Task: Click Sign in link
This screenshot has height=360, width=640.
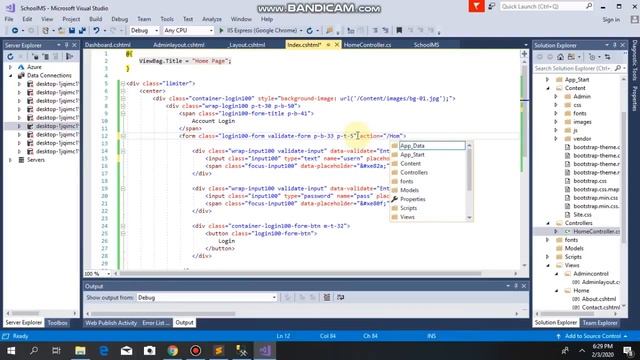Action: coord(611,20)
